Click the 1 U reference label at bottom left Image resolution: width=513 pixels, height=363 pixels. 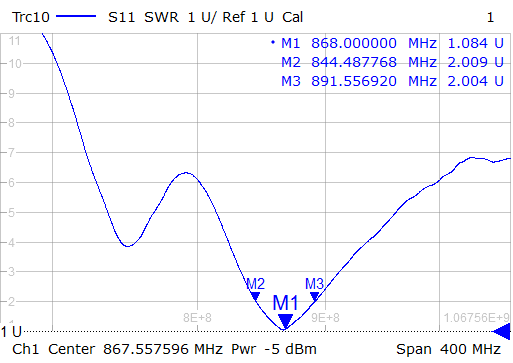(x=11, y=332)
